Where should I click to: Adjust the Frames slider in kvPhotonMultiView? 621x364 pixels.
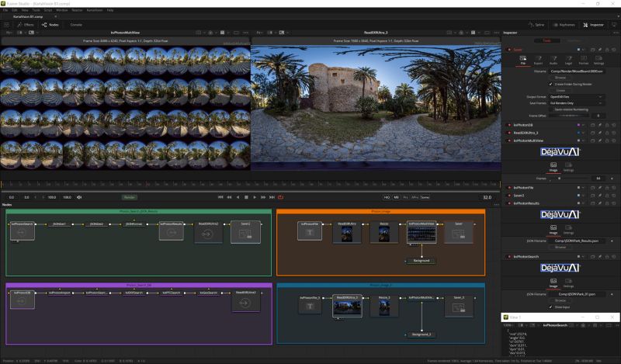click(x=560, y=178)
